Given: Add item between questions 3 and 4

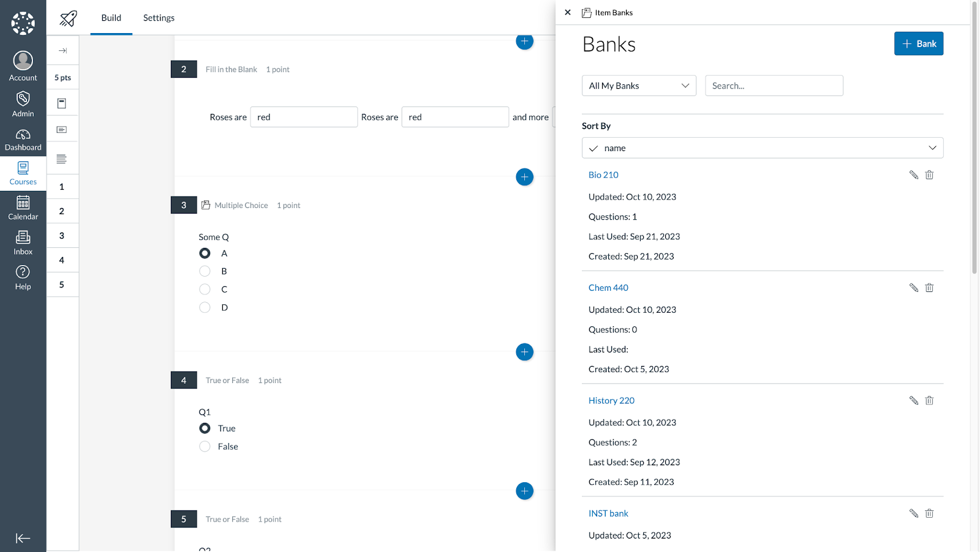Looking at the screenshot, I should point(524,352).
